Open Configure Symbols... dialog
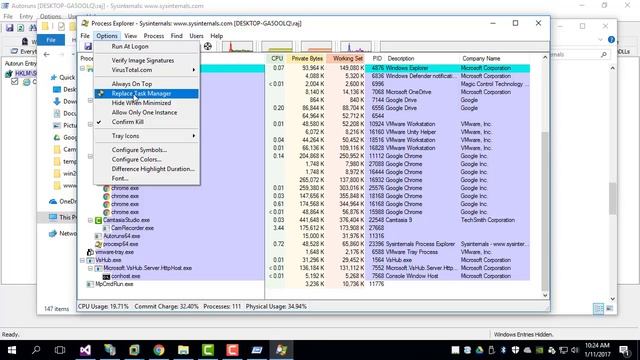 [x=139, y=150]
